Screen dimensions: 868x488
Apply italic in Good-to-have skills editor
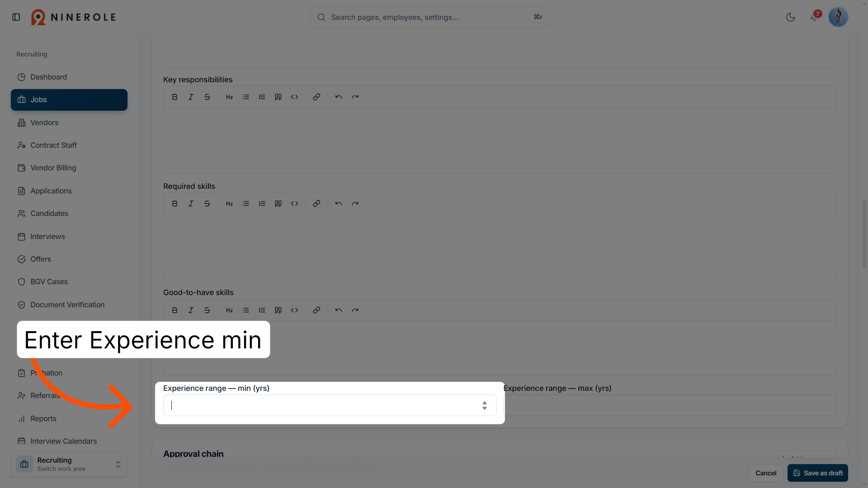[x=191, y=310]
